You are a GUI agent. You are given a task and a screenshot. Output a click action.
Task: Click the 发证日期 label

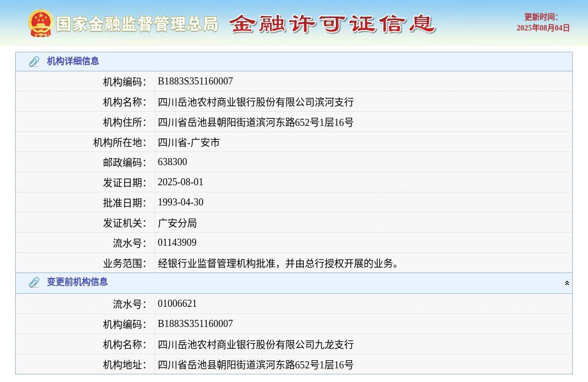(125, 183)
